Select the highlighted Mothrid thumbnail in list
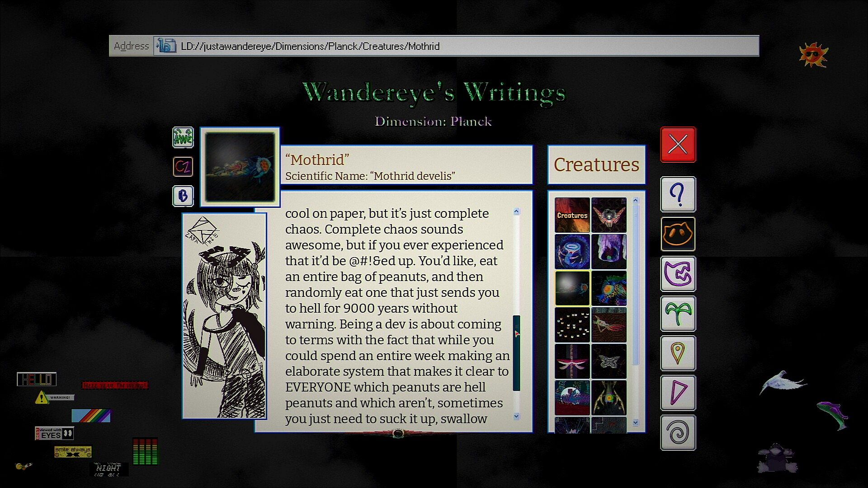Screen dimensions: 868x488 click(572, 288)
